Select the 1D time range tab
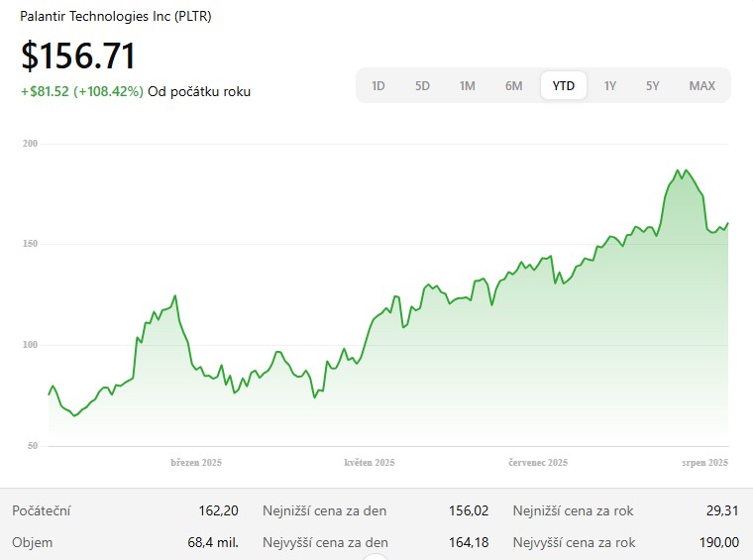This screenshot has height=560, width=753. tap(377, 85)
